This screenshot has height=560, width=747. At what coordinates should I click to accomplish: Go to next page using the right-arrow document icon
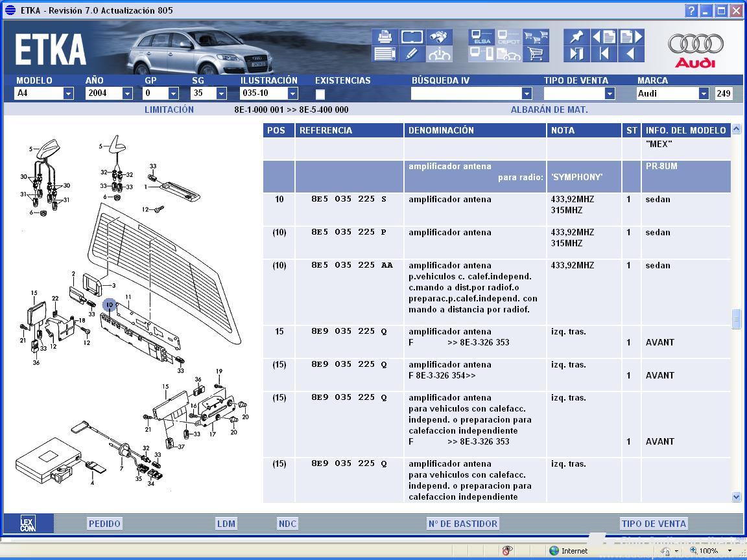(x=632, y=37)
